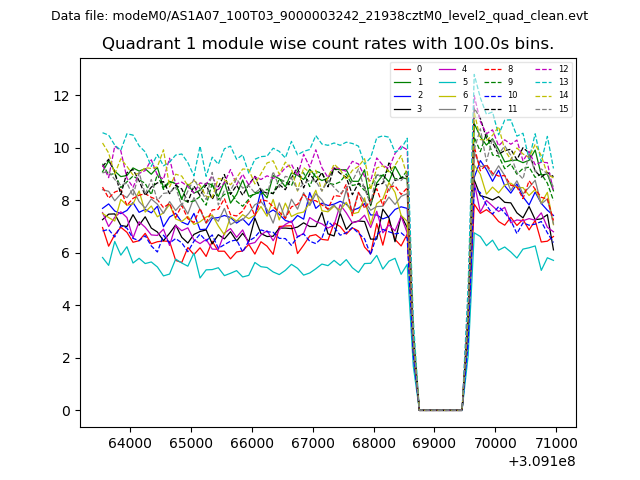This screenshot has height=480, width=640.
Task: Click the data file path text
Action: pyautogui.click(x=319, y=16)
